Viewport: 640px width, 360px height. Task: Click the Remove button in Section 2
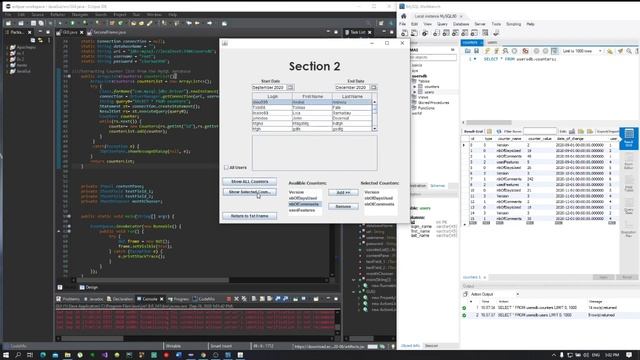343,207
